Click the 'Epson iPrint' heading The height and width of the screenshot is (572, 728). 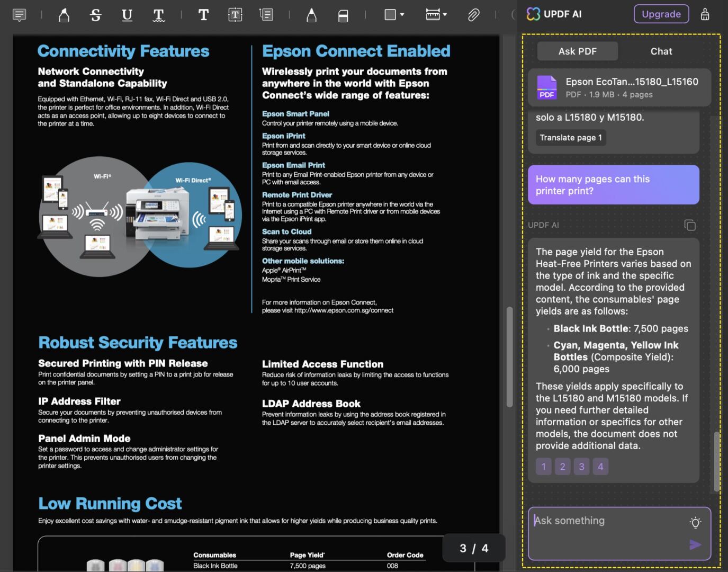[x=283, y=136]
